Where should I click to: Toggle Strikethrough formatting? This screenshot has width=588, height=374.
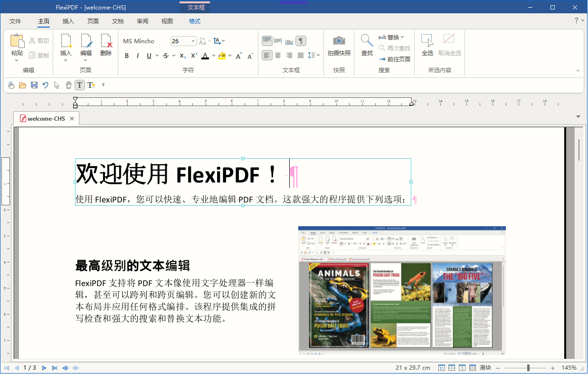click(166, 56)
